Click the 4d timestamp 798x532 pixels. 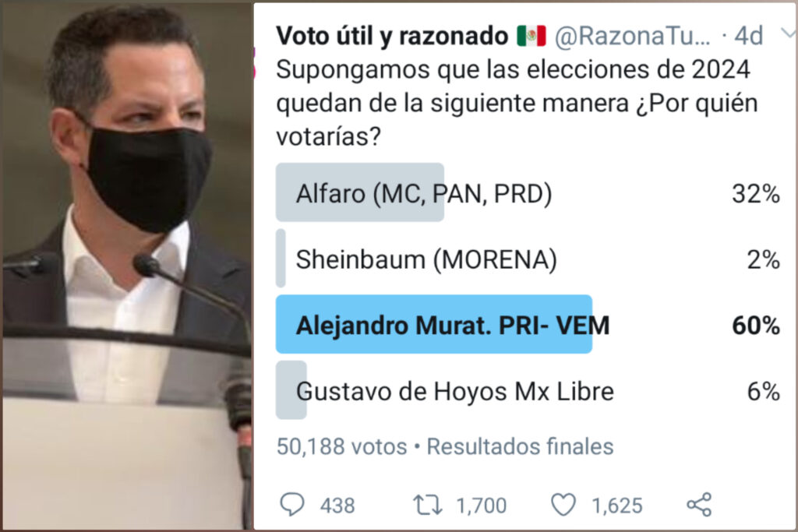click(x=749, y=36)
